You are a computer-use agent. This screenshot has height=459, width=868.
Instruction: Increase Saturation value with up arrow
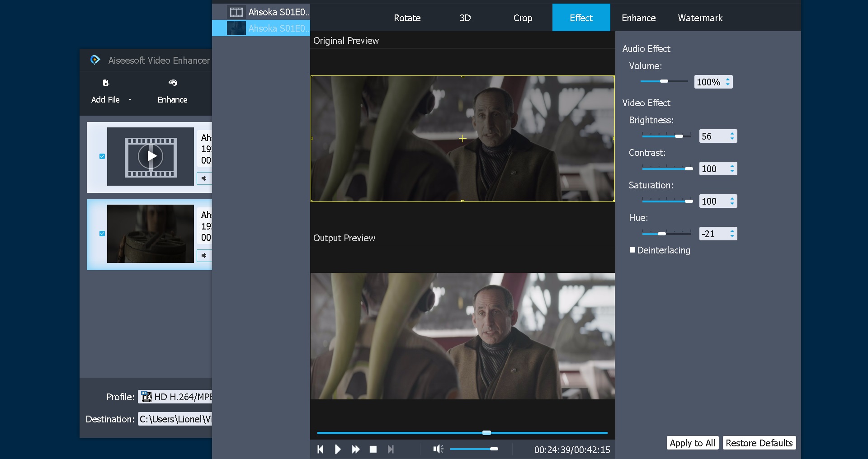(x=732, y=198)
